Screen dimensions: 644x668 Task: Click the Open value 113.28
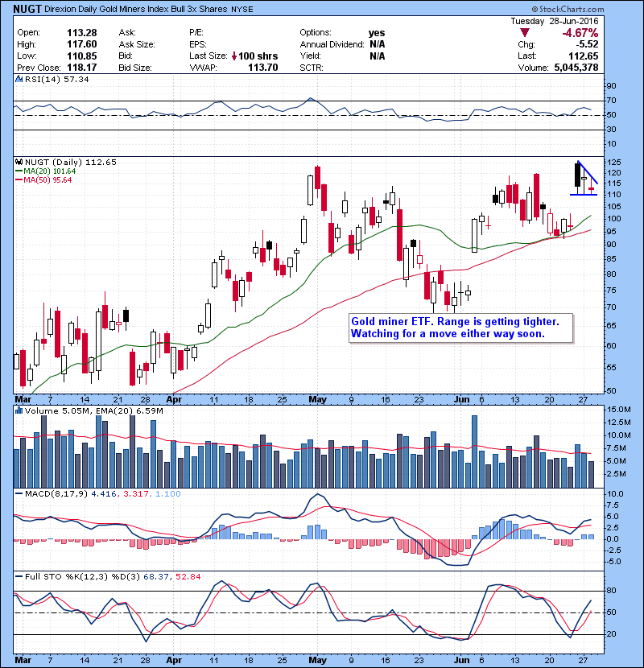82,33
